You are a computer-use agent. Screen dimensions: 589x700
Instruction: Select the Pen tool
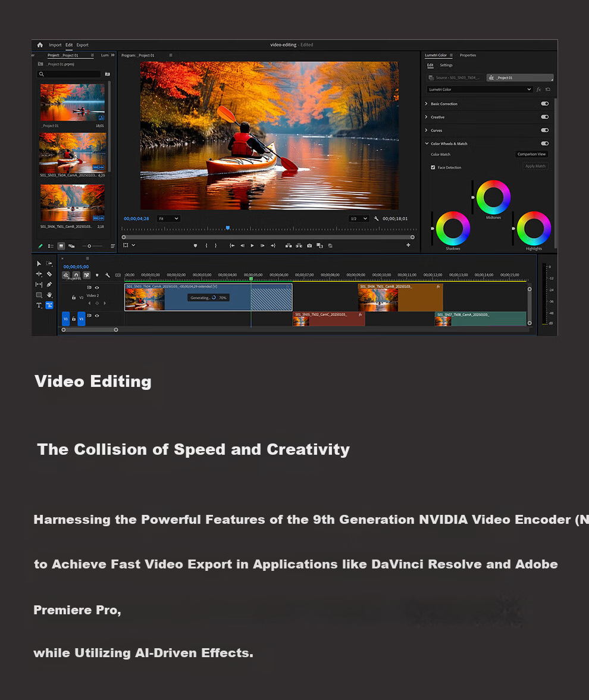[x=49, y=285]
